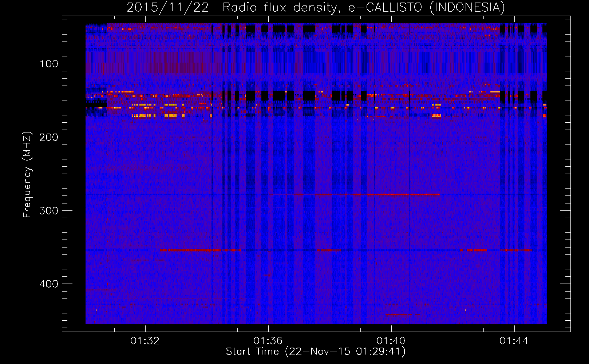The width and height of the screenshot is (589, 364).
Task: Select the 01:36 time tick label
Action: point(268,341)
